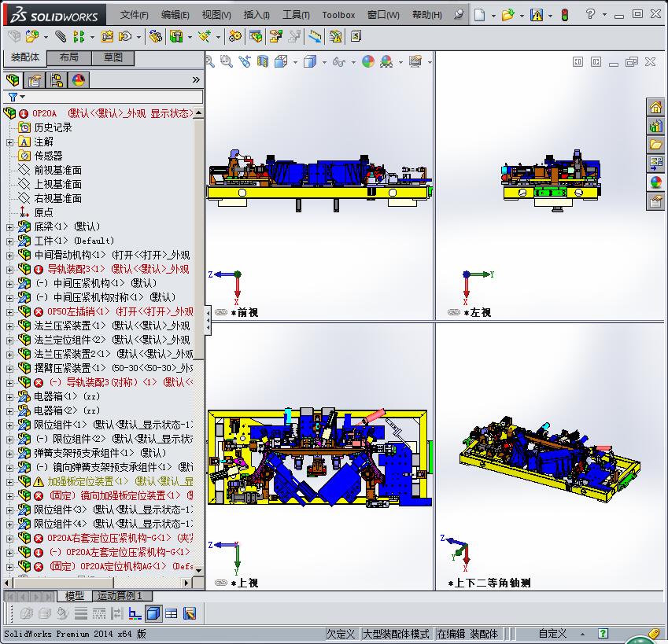
Task: Toggle the 3D box view button in bottom toolbar
Action: [153, 613]
